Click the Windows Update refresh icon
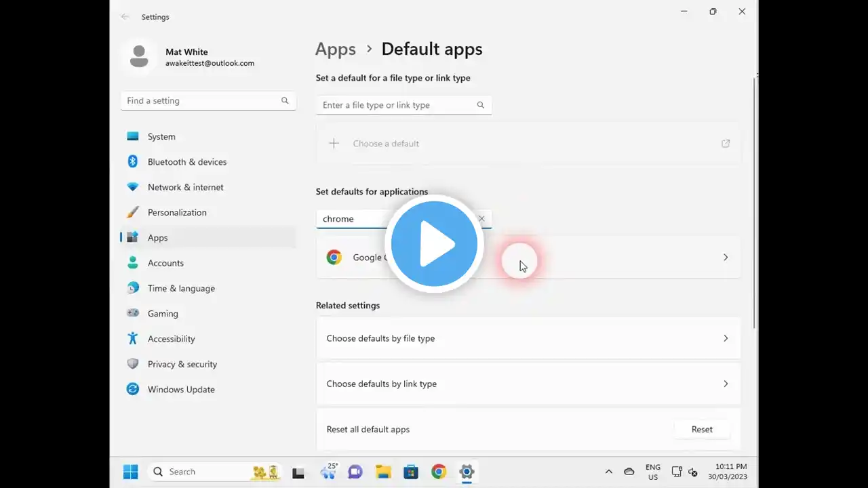This screenshot has width=868, height=488. tap(133, 389)
